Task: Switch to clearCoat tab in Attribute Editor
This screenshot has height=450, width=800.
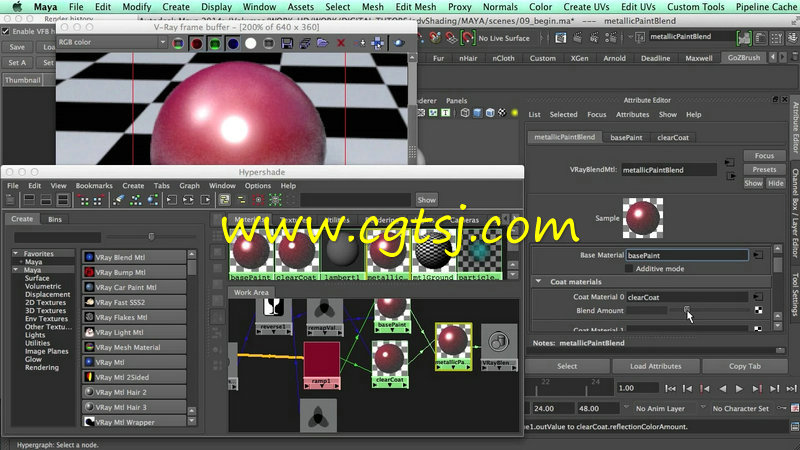Action: click(x=673, y=138)
